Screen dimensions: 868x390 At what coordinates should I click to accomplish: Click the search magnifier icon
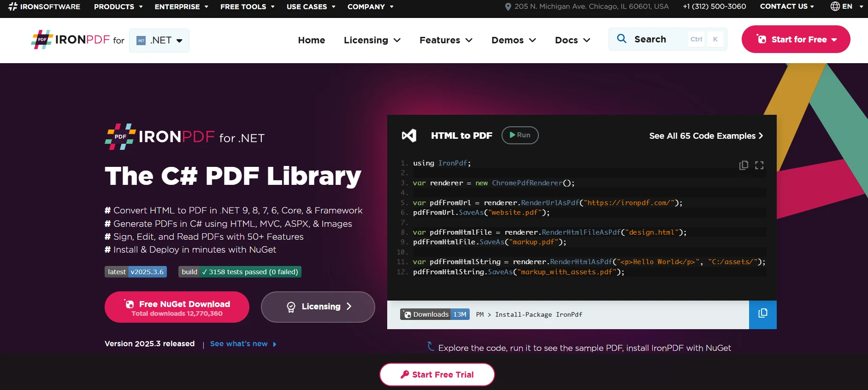point(621,39)
